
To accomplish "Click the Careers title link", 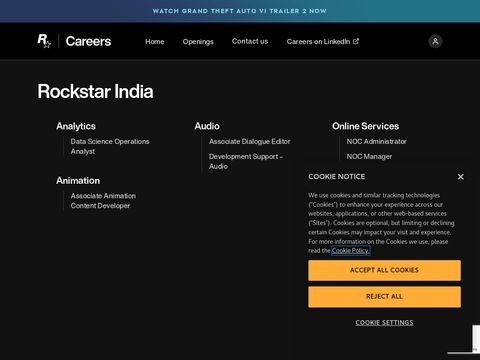I will [88, 41].
